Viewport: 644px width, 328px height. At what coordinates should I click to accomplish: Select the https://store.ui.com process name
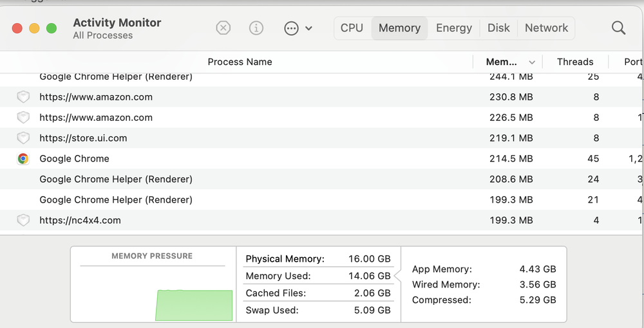(x=83, y=138)
